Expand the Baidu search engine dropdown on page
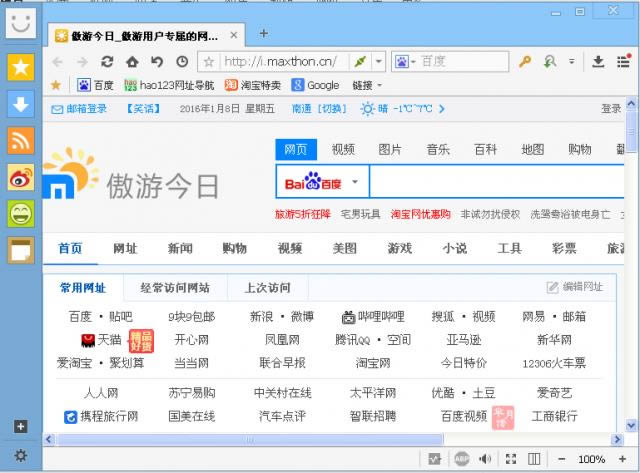Image resolution: width=640 pixels, height=473 pixels. (355, 183)
